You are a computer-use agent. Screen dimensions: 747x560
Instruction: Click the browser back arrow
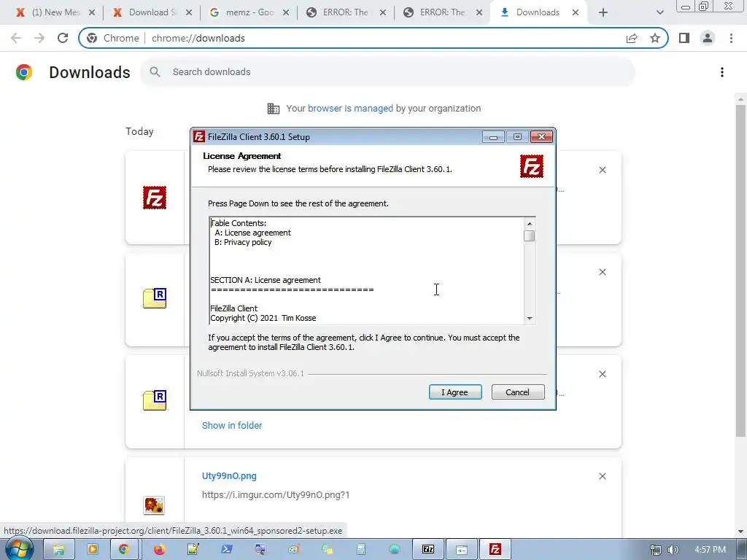16,38
